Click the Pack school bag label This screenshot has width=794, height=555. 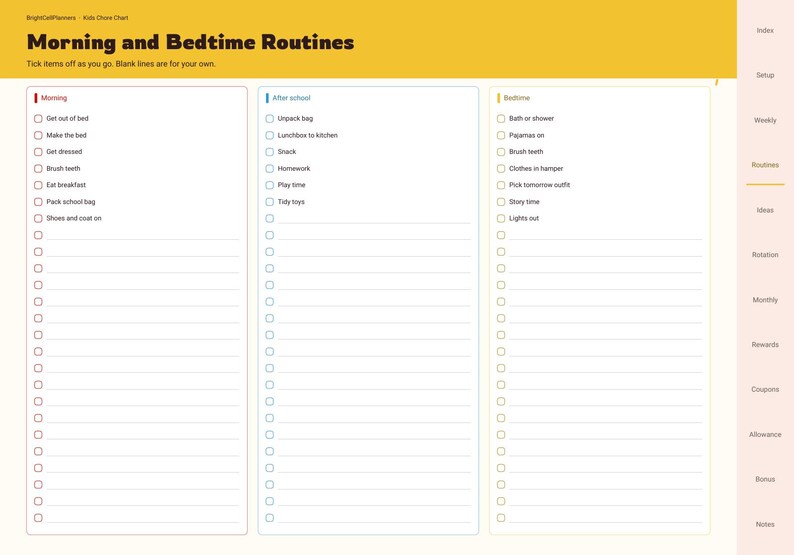click(71, 202)
